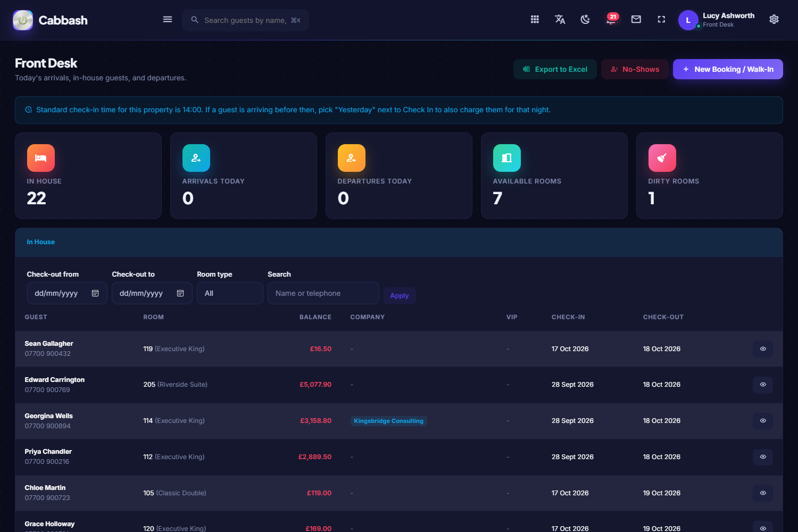Click the Dirty Rooms broom icon
Viewport: 798px width, 532px height.
click(x=662, y=158)
